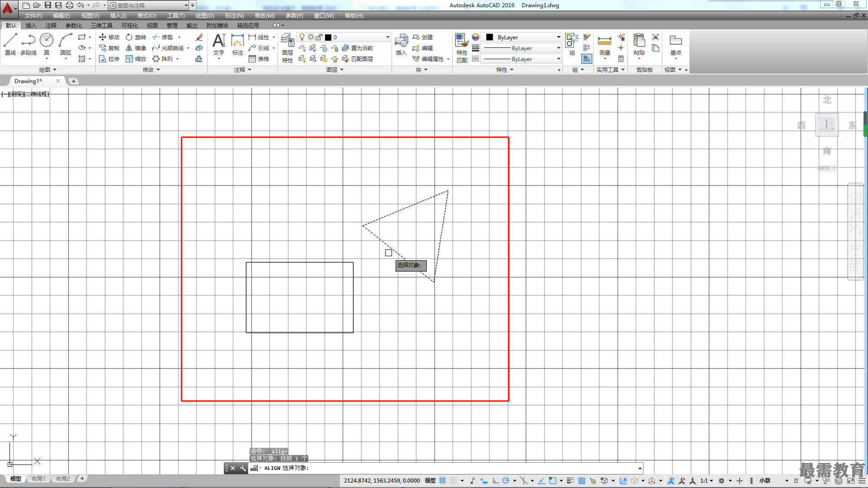Click the 匹配图层 match layer button
The width and height of the screenshot is (868, 488).
(358, 59)
